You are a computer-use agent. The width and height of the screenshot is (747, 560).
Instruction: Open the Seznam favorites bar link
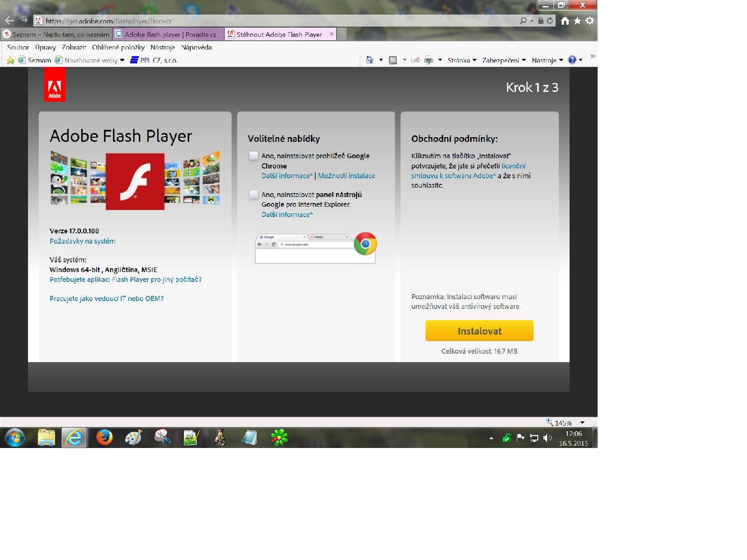coord(35,60)
